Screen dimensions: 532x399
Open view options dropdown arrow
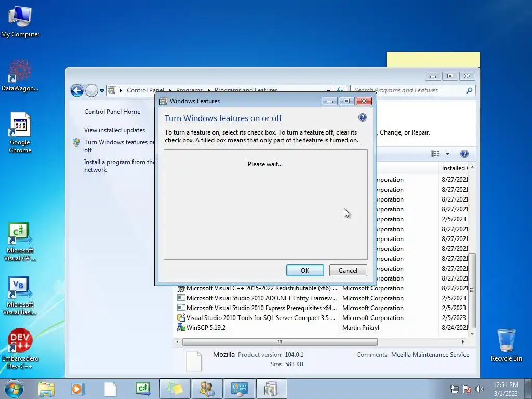pyautogui.click(x=447, y=154)
